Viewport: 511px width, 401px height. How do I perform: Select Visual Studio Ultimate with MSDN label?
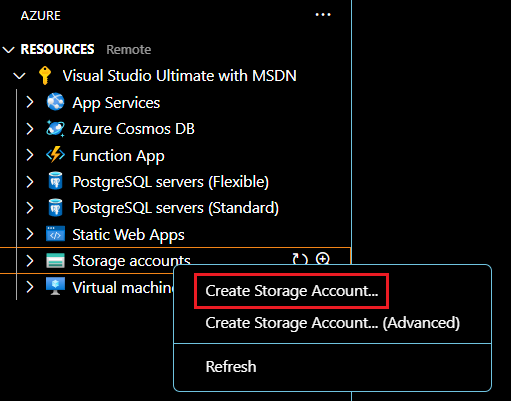[x=180, y=76]
